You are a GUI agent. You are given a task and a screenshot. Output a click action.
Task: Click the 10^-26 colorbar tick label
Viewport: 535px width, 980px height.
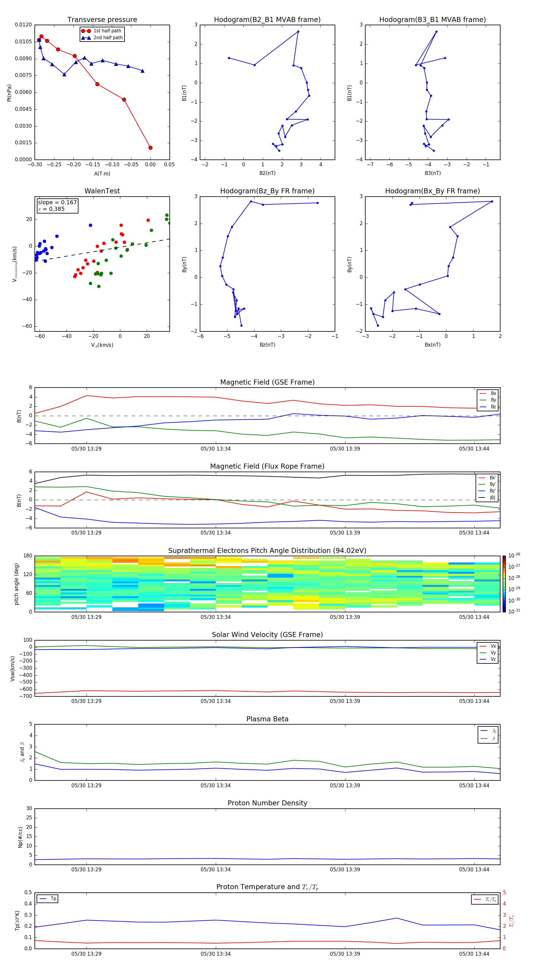click(x=514, y=555)
